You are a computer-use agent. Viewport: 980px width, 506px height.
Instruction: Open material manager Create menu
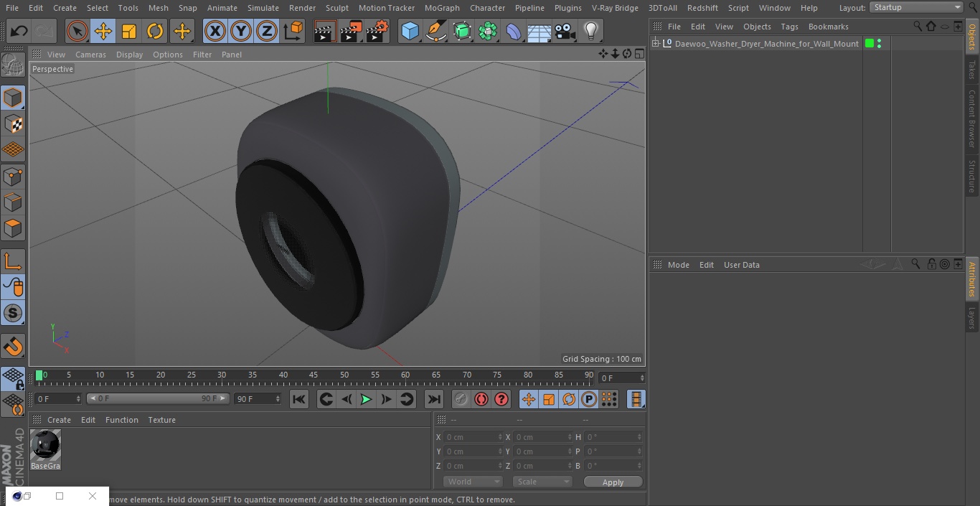point(59,420)
